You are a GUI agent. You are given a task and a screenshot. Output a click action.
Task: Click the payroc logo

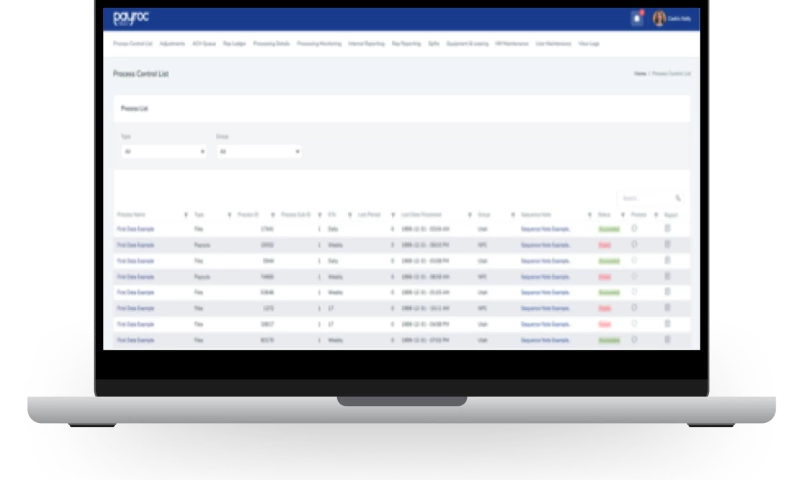[131, 18]
